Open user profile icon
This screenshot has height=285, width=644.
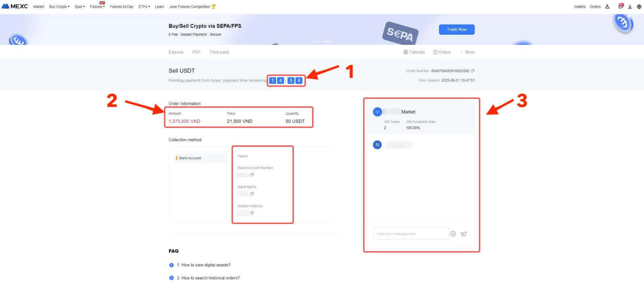coord(607,7)
